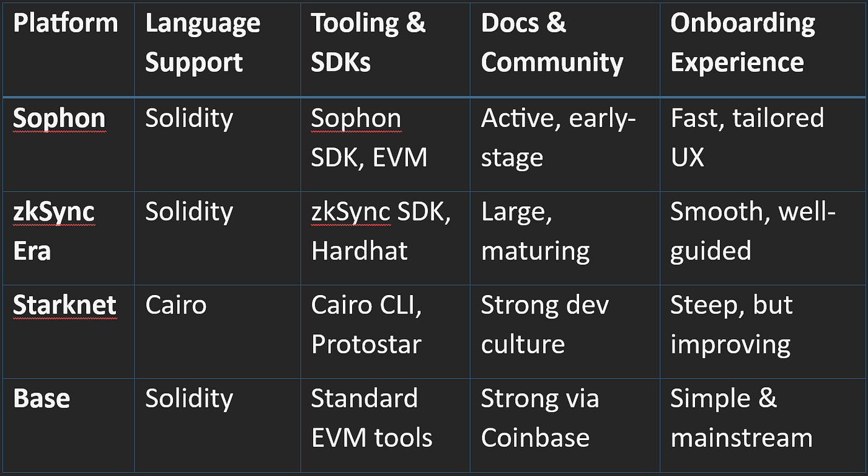Click the Onboarding Experience header
868x476 pixels.
coord(763,49)
